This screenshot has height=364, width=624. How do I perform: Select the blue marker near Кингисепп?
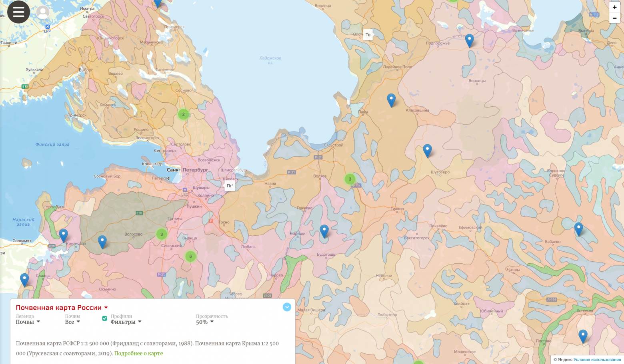tap(63, 236)
